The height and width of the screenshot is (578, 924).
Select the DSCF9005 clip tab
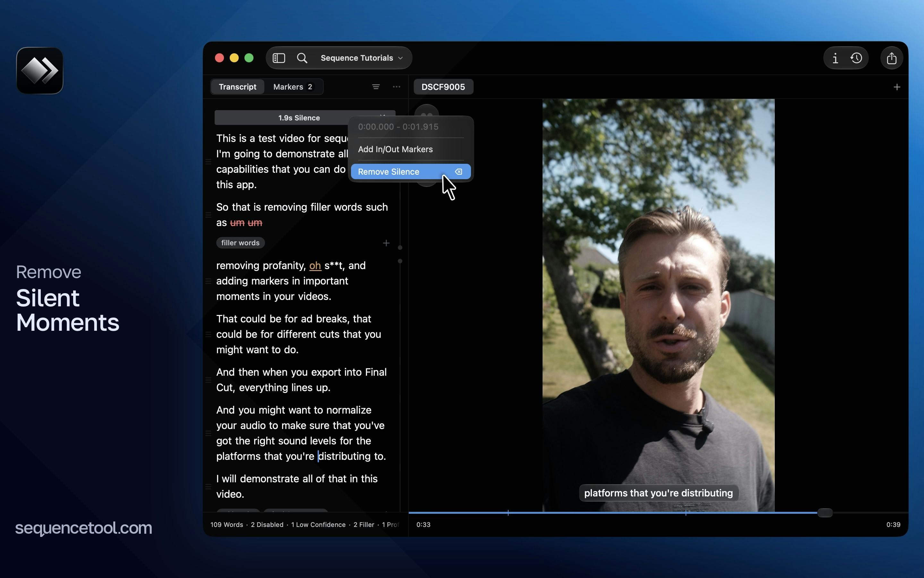443,87
